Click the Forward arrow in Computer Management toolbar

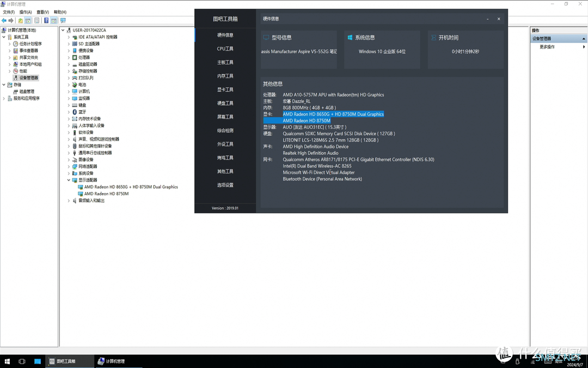[11, 20]
